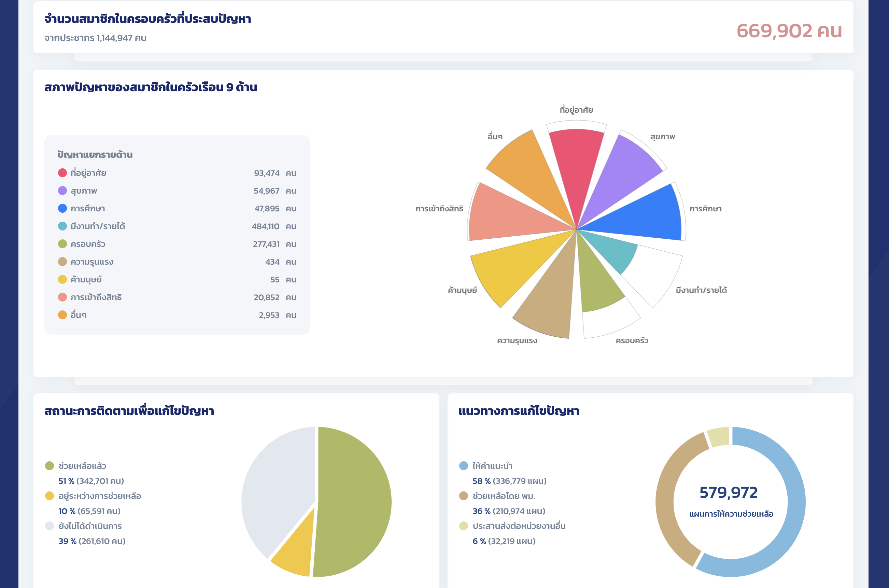
Task: Click the 669,902 คน total figure
Action: (789, 31)
